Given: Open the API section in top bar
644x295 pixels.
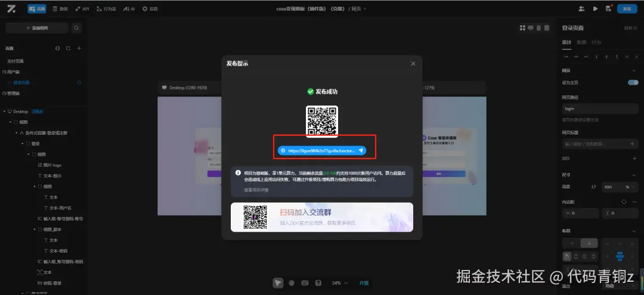Looking at the screenshot, I should 82,8.
